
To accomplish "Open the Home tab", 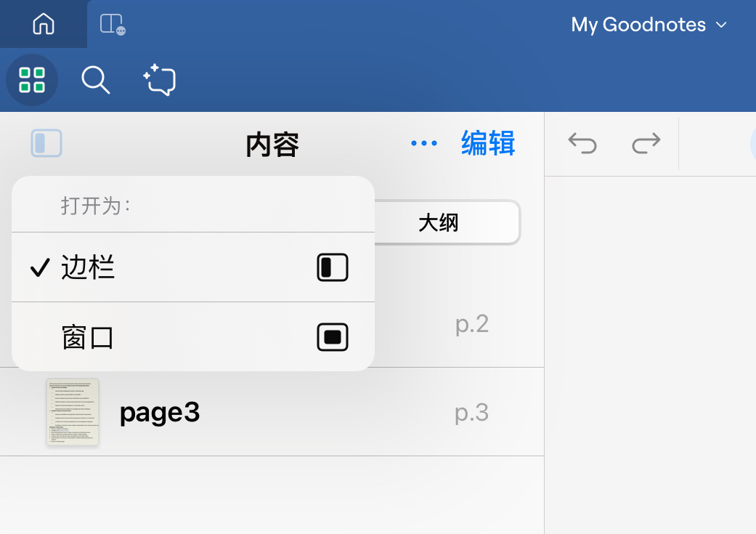I will coord(44,24).
